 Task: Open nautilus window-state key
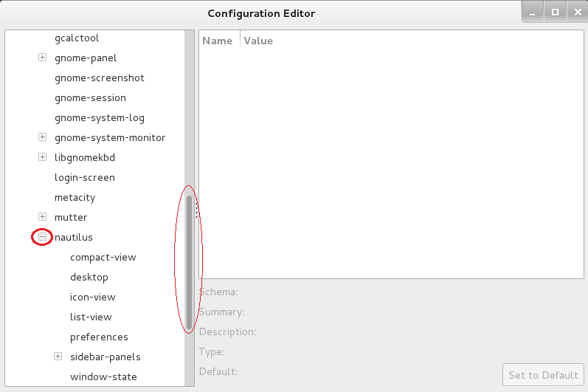103,376
